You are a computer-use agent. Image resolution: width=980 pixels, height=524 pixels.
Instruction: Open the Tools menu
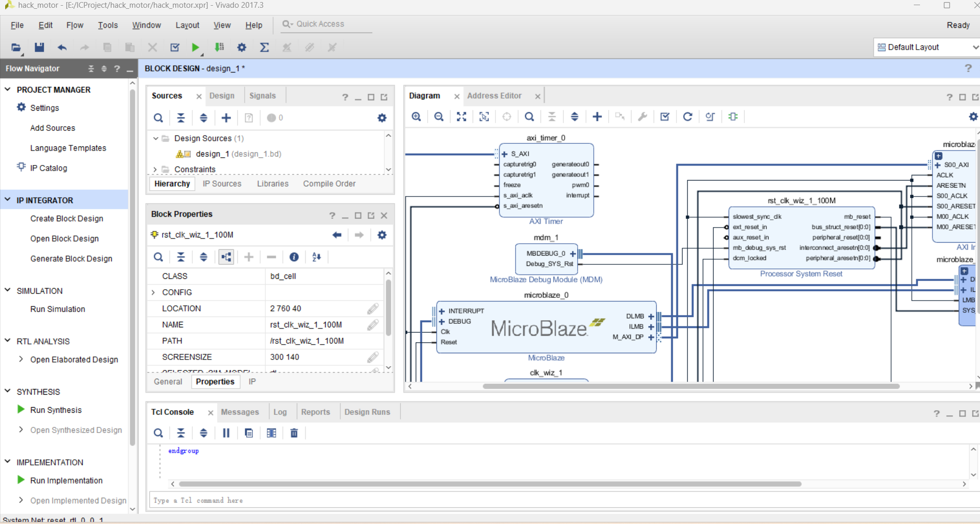coord(108,25)
